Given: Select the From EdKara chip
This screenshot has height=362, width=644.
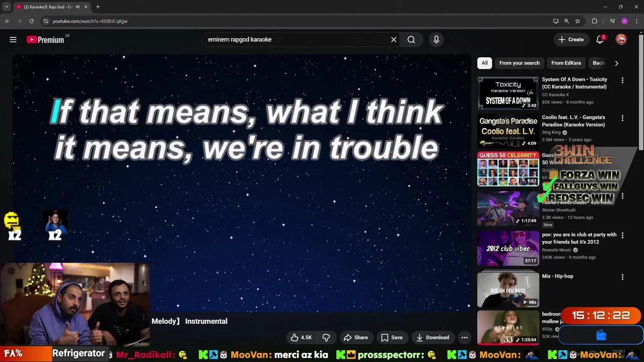Looking at the screenshot, I should pos(566,63).
